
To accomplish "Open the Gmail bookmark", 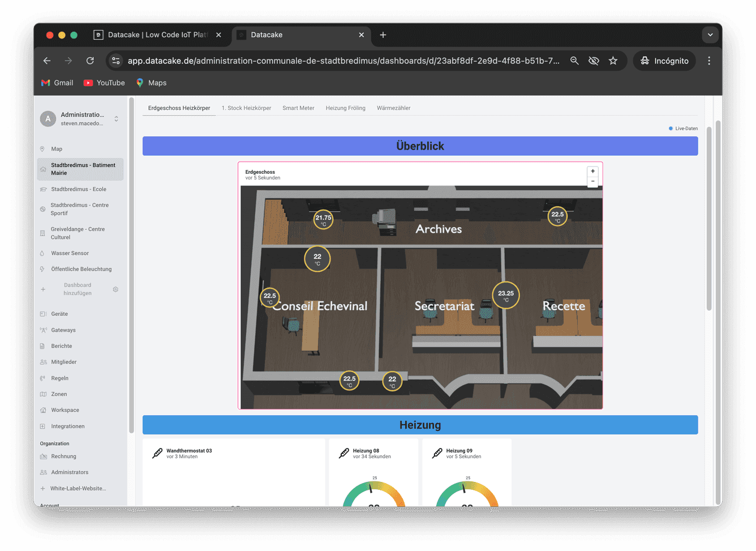I will pos(57,83).
